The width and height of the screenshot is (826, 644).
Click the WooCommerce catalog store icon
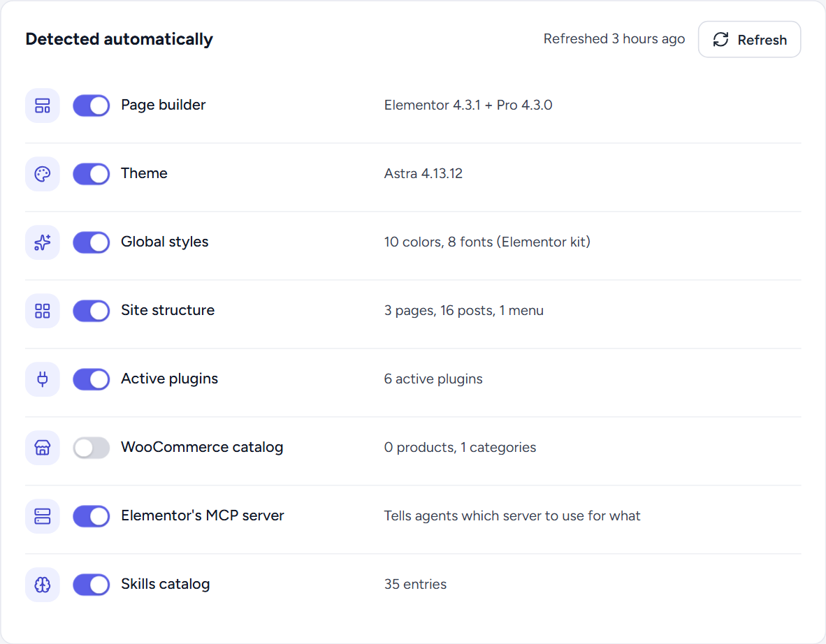(x=42, y=448)
